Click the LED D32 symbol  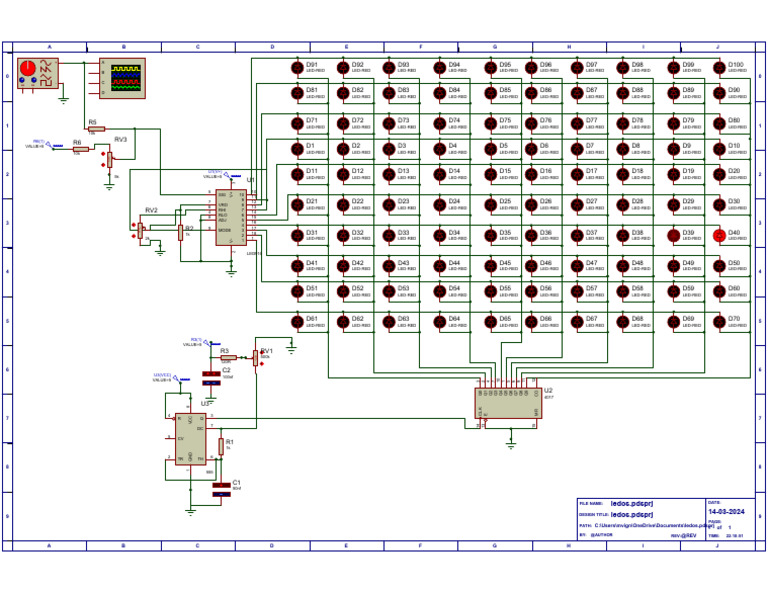(343, 236)
